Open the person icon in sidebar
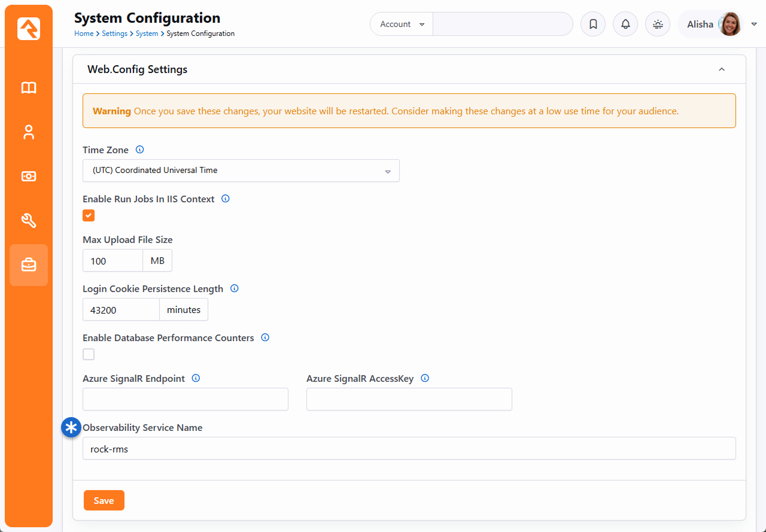 29,132
